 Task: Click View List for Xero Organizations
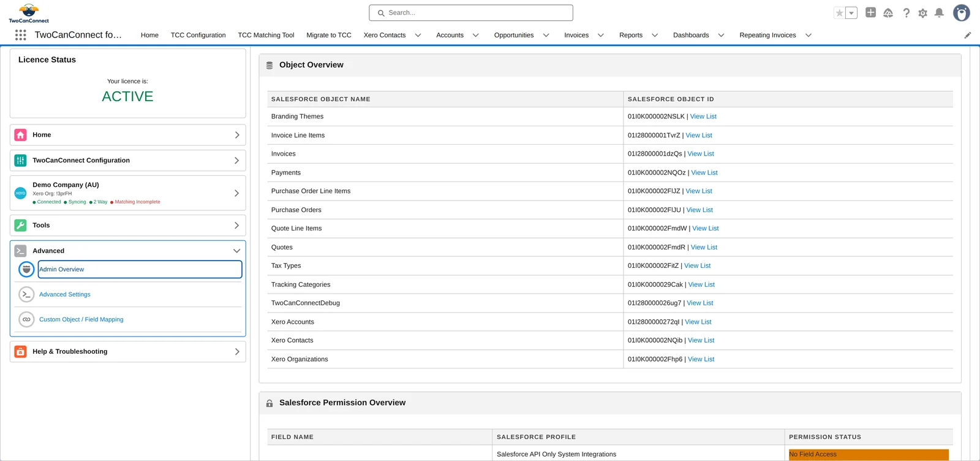(x=701, y=359)
